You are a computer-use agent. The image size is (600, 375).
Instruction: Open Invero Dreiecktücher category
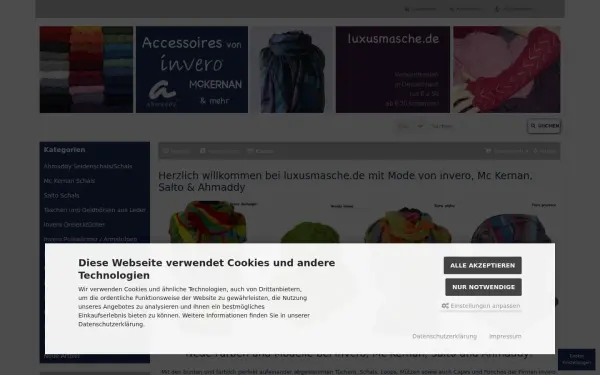pos(74,224)
